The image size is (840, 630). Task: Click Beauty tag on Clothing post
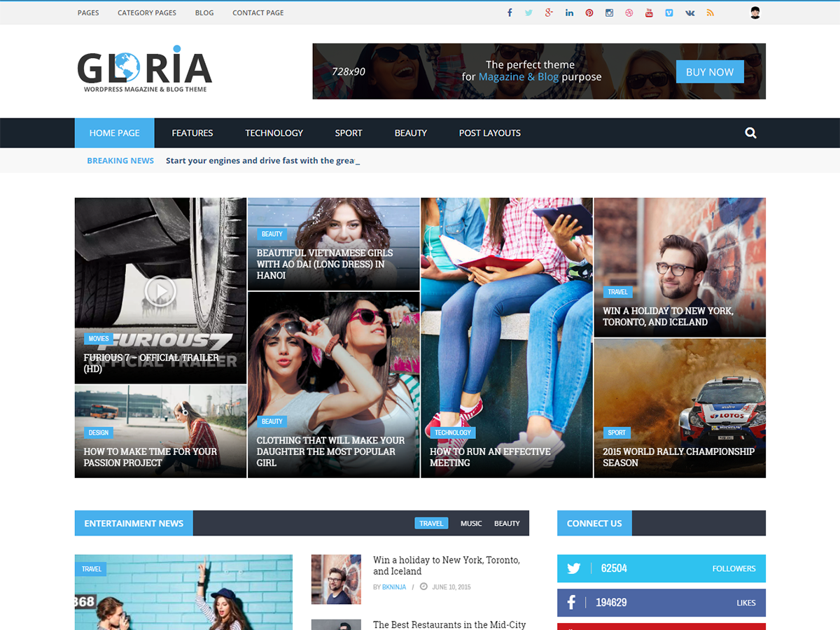[x=272, y=421]
